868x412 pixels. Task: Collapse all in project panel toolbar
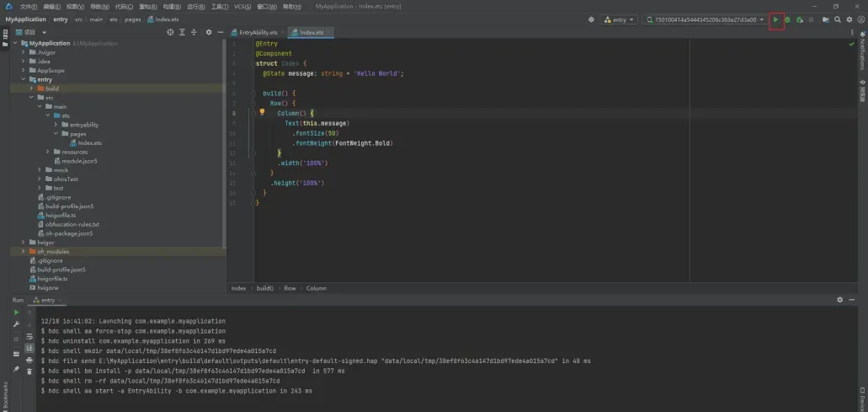pyautogui.click(x=194, y=32)
